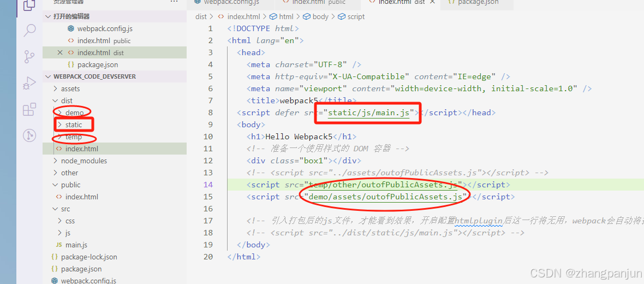This screenshot has width=644, height=284.
Task: Switch to webpack.config.js tab
Action: [232, 3]
